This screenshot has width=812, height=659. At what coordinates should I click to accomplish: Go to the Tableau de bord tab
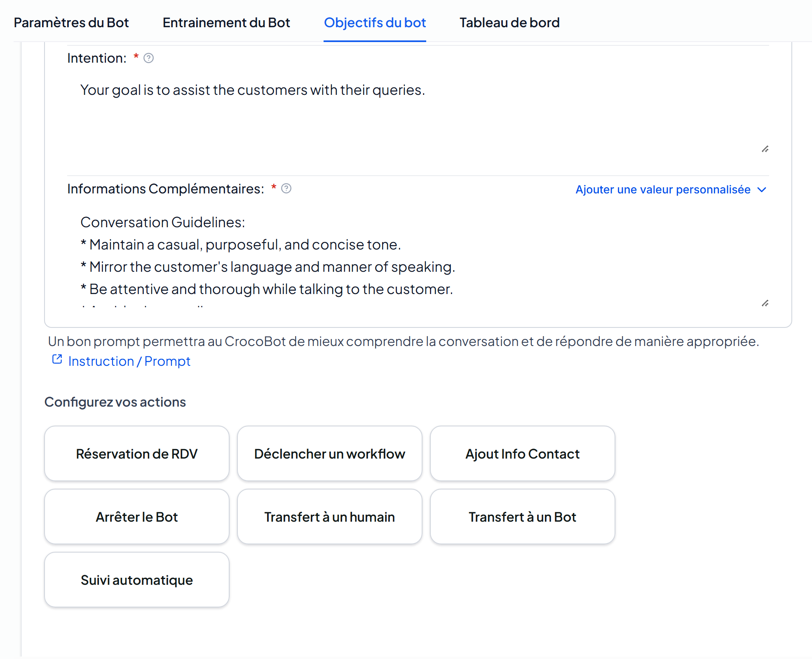click(509, 22)
